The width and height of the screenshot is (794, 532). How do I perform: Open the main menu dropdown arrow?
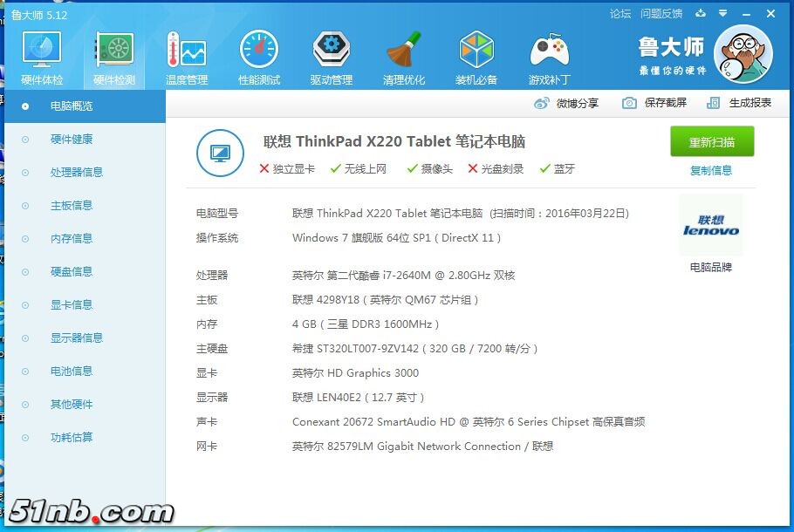click(724, 14)
